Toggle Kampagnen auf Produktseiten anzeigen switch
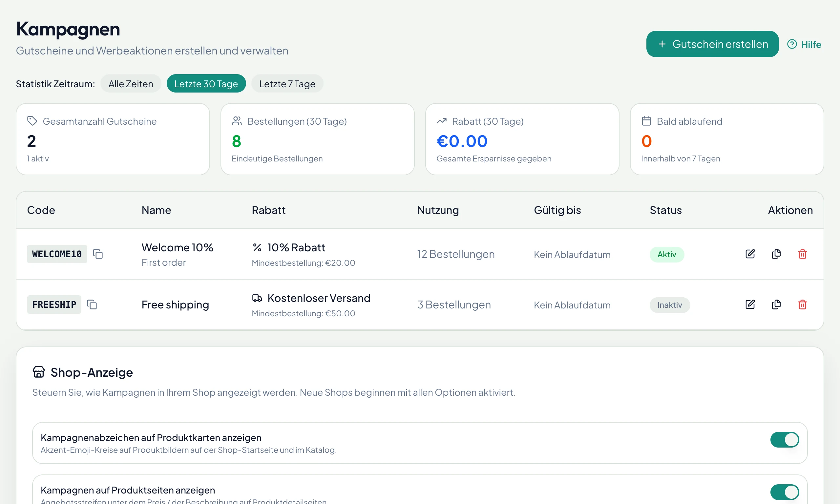This screenshot has height=504, width=840. point(784,492)
